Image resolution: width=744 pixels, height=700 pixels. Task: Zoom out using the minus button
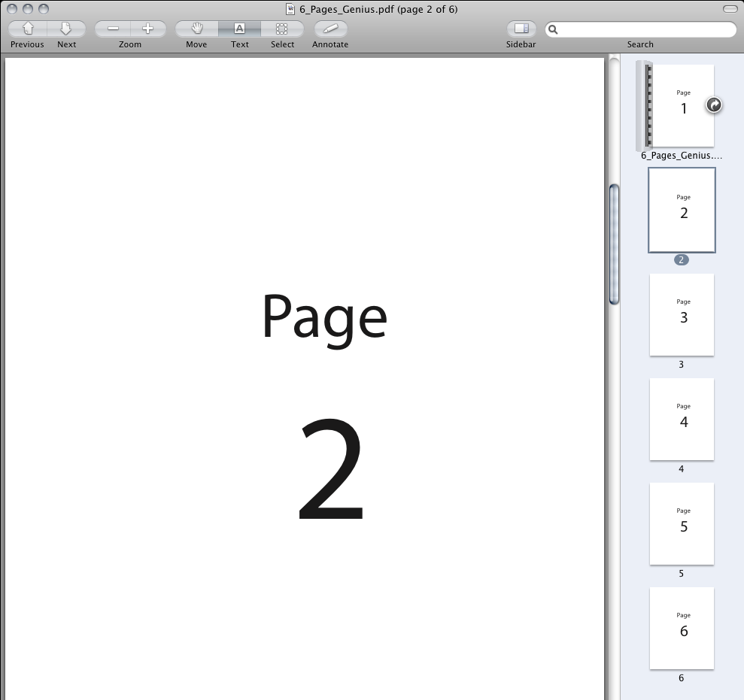[x=112, y=29]
